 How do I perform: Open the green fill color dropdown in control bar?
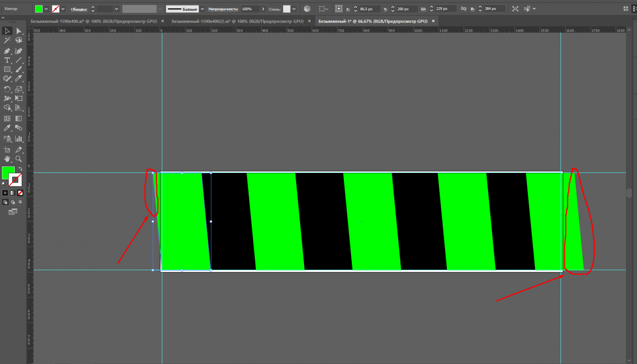point(46,9)
